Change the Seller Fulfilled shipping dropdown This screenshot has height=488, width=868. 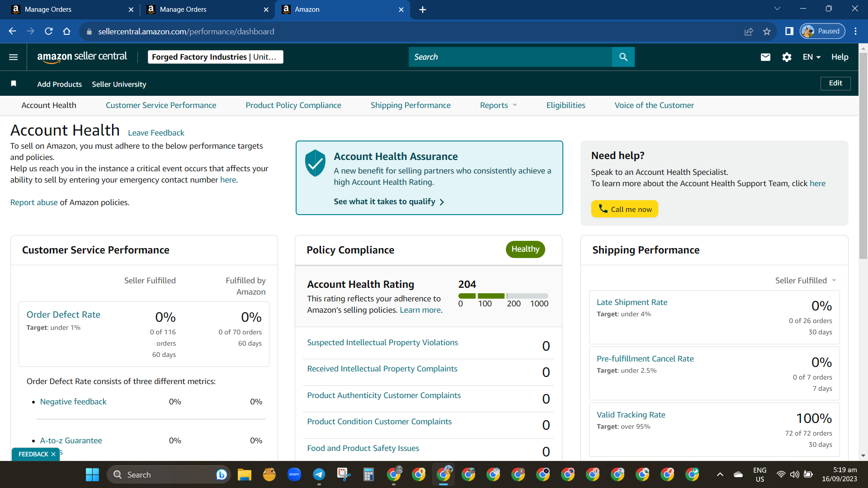click(x=806, y=281)
